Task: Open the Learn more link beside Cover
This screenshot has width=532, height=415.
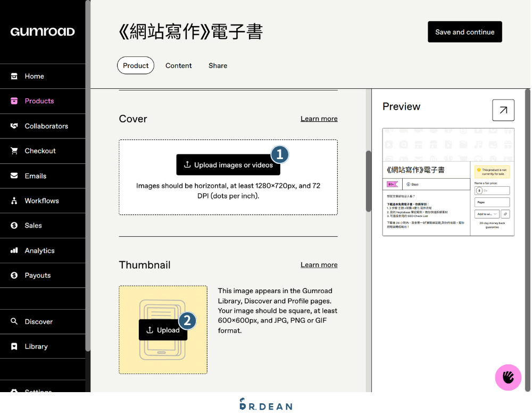Action: [319, 119]
